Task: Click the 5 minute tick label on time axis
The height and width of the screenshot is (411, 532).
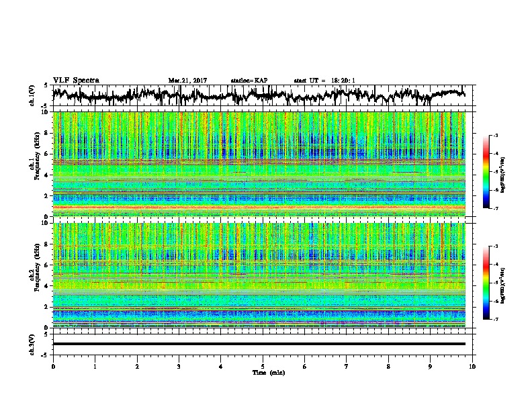Action: [x=263, y=367]
